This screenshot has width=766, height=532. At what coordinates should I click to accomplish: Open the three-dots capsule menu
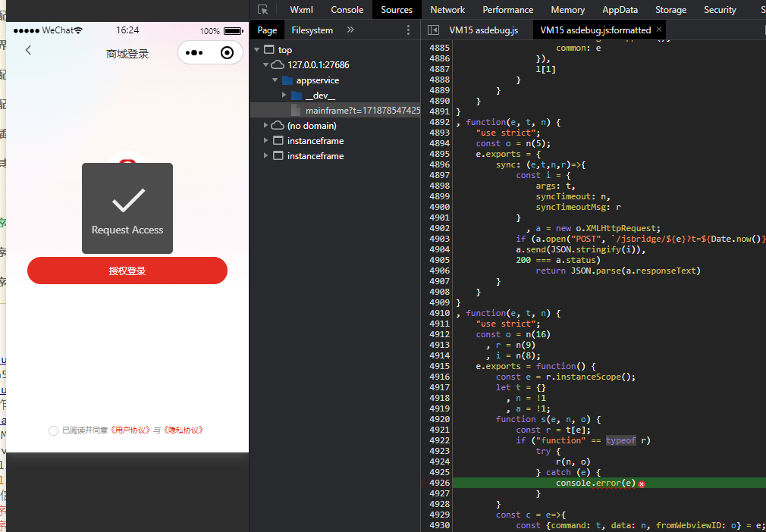[x=194, y=53]
